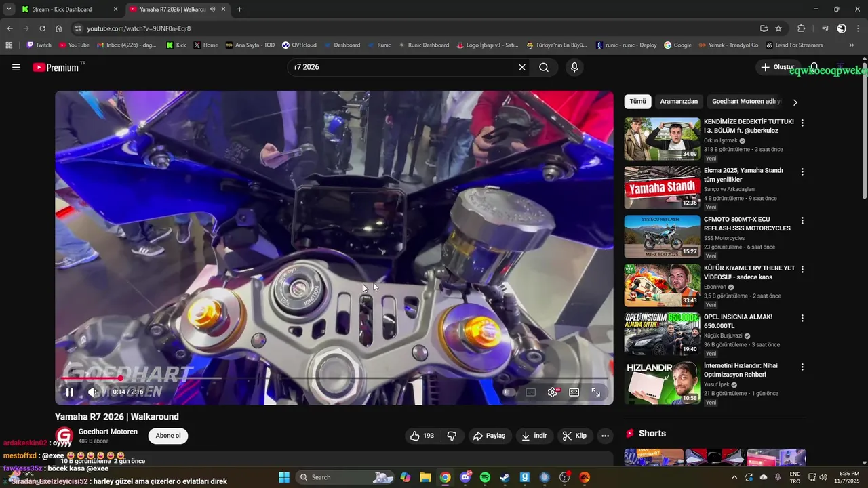The image size is (868, 488).
Task: Bookmark this page with star icon
Action: 778,28
